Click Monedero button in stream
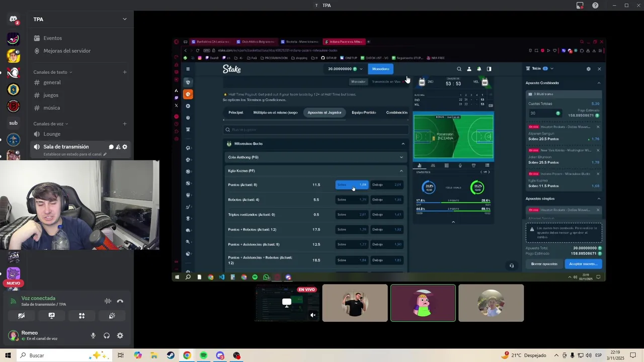The height and width of the screenshot is (362, 644). [380, 69]
